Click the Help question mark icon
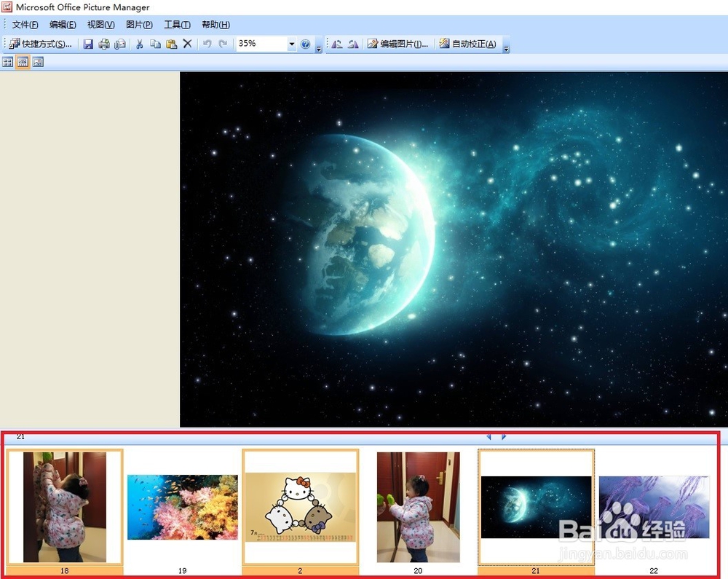 point(306,44)
